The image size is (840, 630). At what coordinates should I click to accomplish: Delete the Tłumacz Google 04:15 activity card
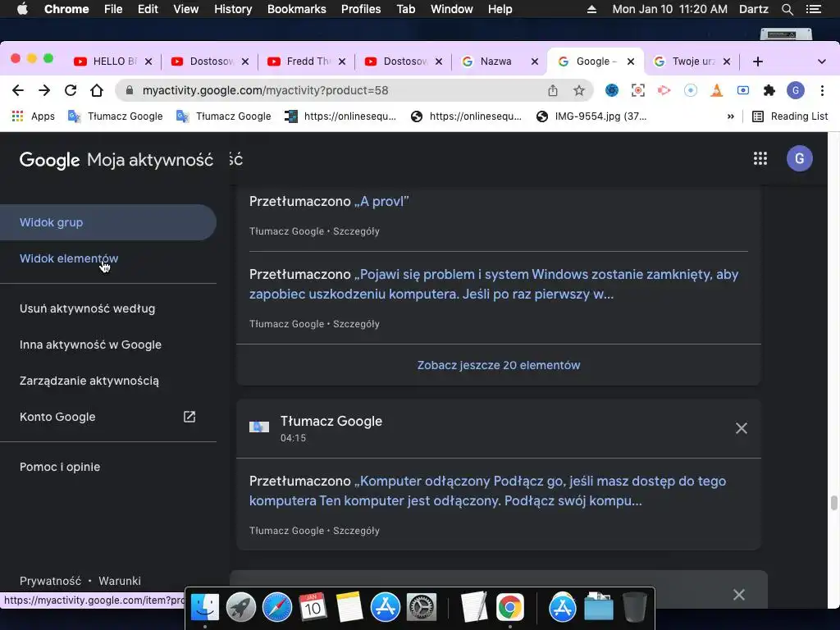point(742,428)
